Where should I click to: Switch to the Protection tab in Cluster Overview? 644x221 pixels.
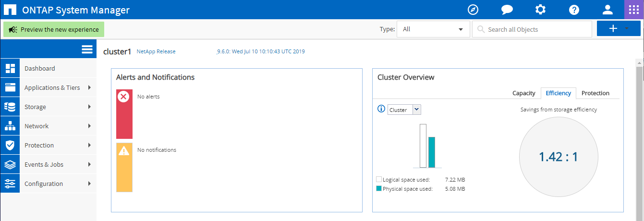595,93
